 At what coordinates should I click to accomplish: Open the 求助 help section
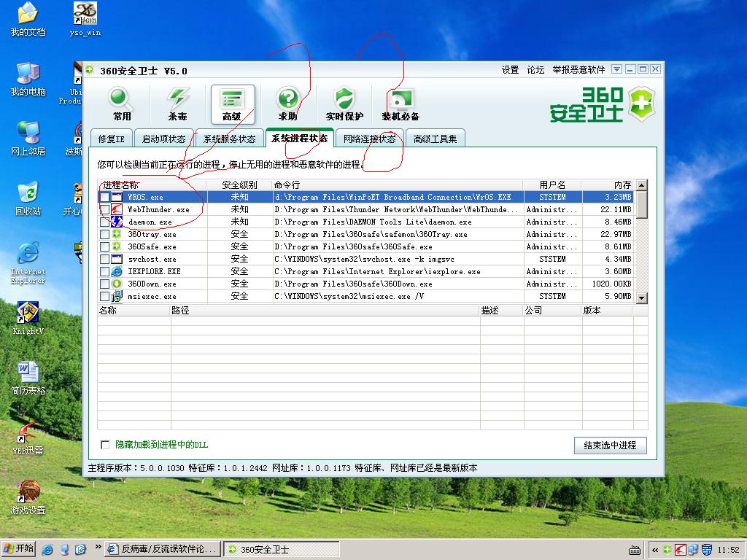[288, 104]
